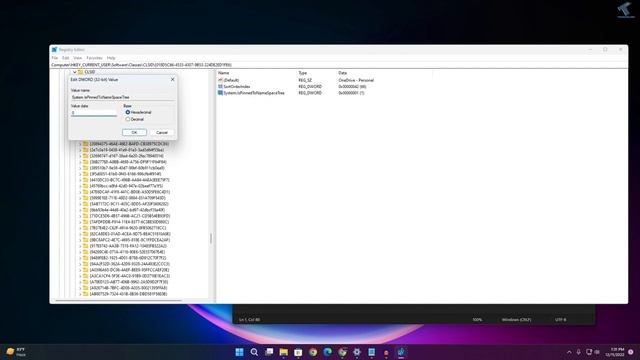Click the REG_SZ type cell
Viewport: 640px width, 360px height.
pos(305,80)
